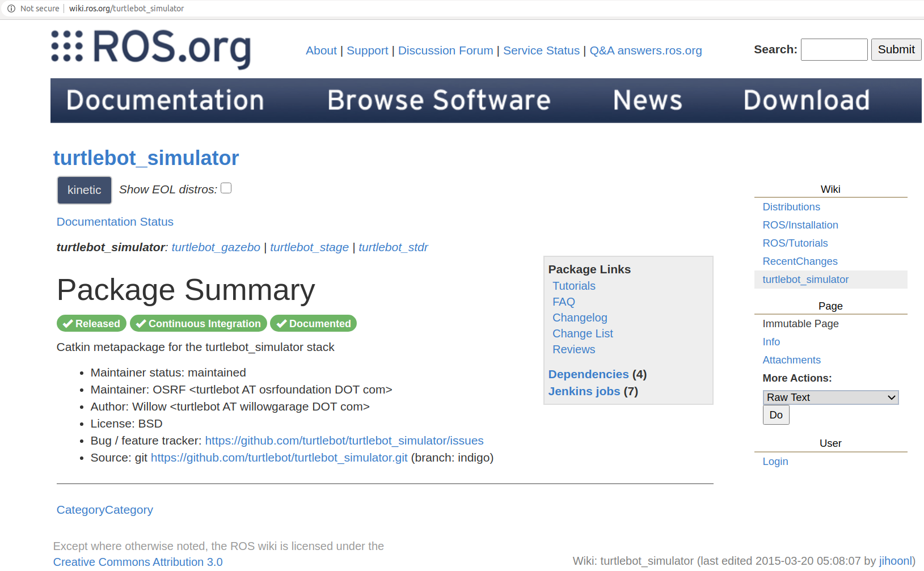Click the Released badge
Image resolution: width=924 pixels, height=571 pixels.
pyautogui.click(x=92, y=323)
